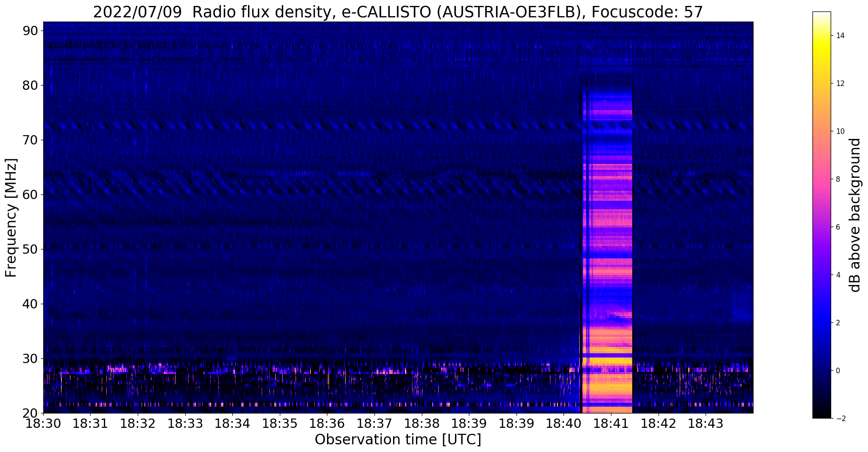Click the vertical colorbar gradient scale
This screenshot has width=868, height=452.
click(821, 215)
